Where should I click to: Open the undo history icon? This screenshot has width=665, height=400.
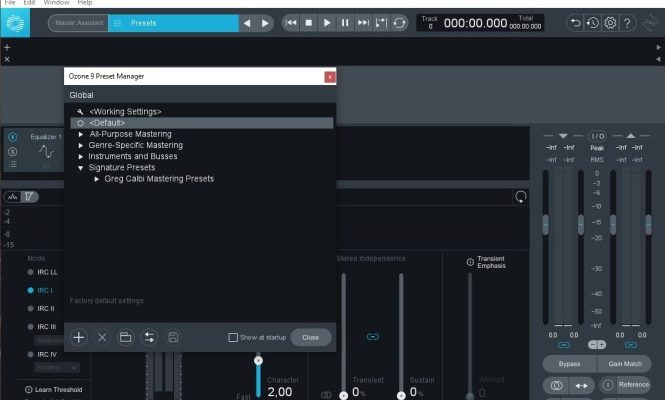tap(592, 22)
